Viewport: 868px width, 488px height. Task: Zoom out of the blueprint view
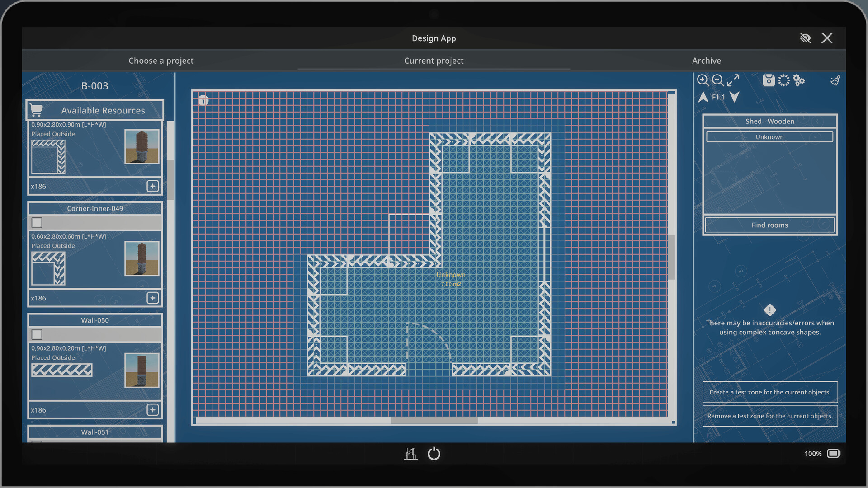coord(718,80)
